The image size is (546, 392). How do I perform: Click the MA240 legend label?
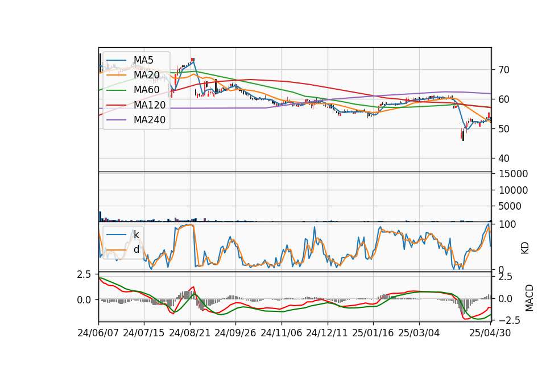(150, 120)
